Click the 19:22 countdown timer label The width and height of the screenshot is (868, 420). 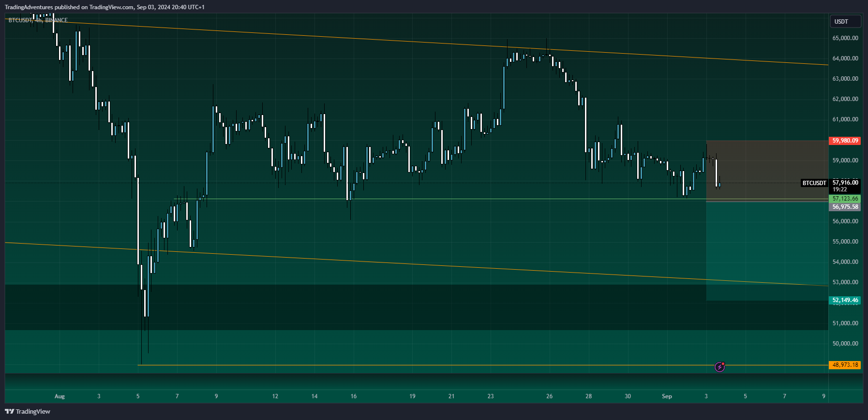click(839, 189)
